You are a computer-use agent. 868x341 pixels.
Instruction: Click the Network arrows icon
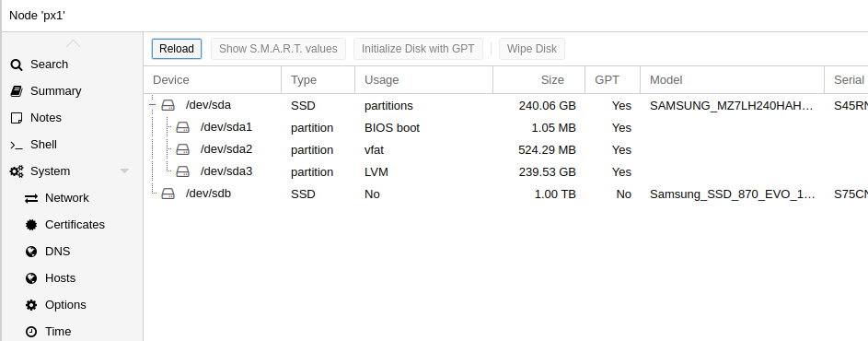point(31,198)
